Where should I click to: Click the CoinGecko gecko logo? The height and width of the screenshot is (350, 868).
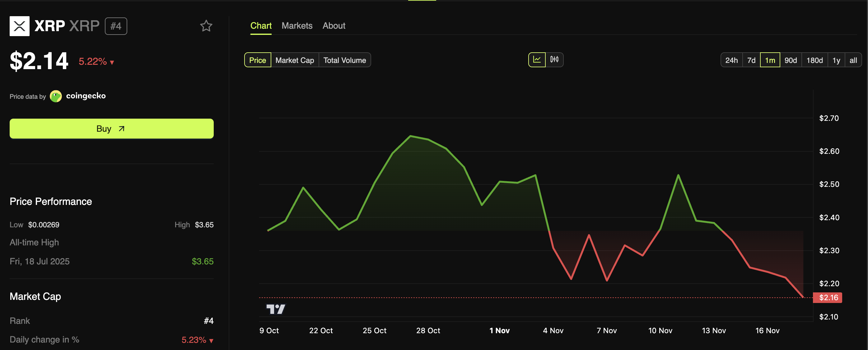56,96
